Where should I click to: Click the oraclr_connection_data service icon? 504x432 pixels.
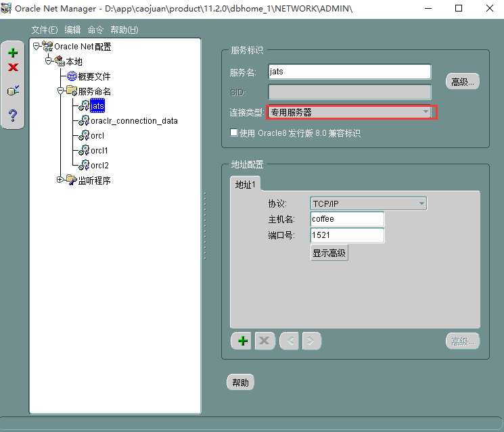click(x=84, y=120)
